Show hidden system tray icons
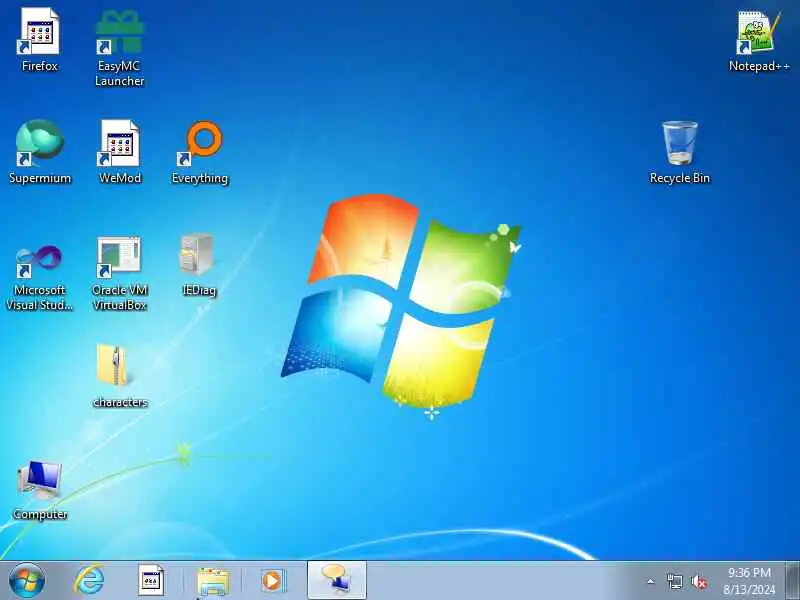Viewport: 800px width, 600px height. point(651,581)
